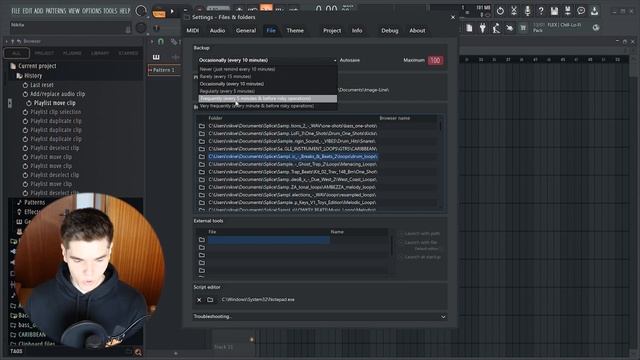Click the save project floppy icon
Screen dimensions: 640x360
click(554, 11)
